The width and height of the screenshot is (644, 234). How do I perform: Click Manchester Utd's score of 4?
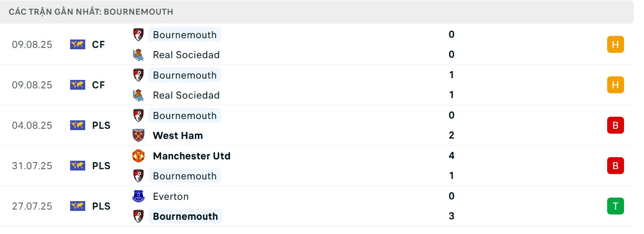tap(451, 156)
